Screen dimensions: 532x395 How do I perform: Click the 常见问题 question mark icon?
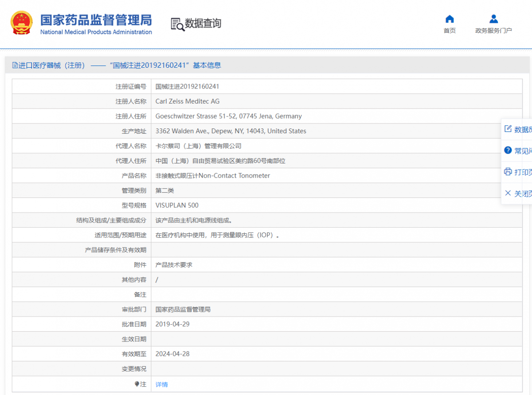[x=508, y=151]
